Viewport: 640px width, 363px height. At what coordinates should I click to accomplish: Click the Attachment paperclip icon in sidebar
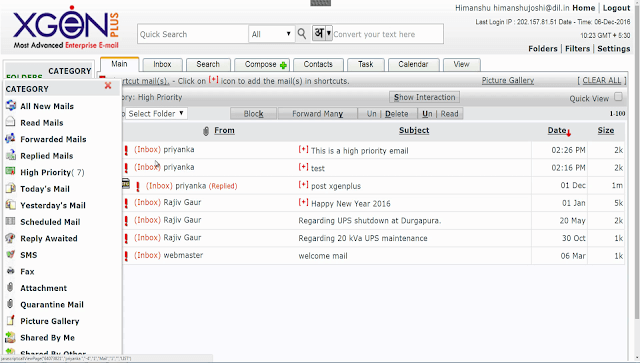tap(11, 287)
